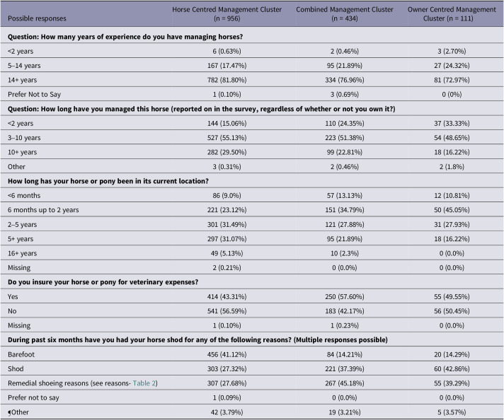Screen dimensions: 504x420
Task: Select the 6 months up to 2 years row
Action: 252,210
